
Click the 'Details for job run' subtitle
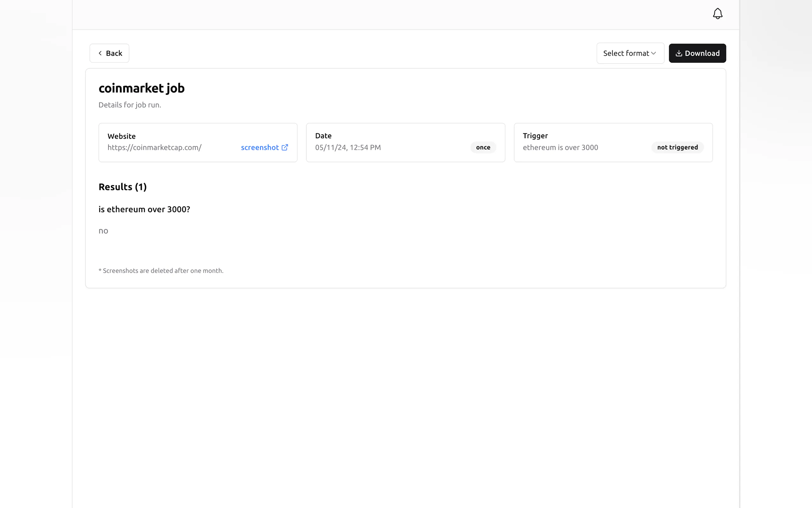[129, 105]
